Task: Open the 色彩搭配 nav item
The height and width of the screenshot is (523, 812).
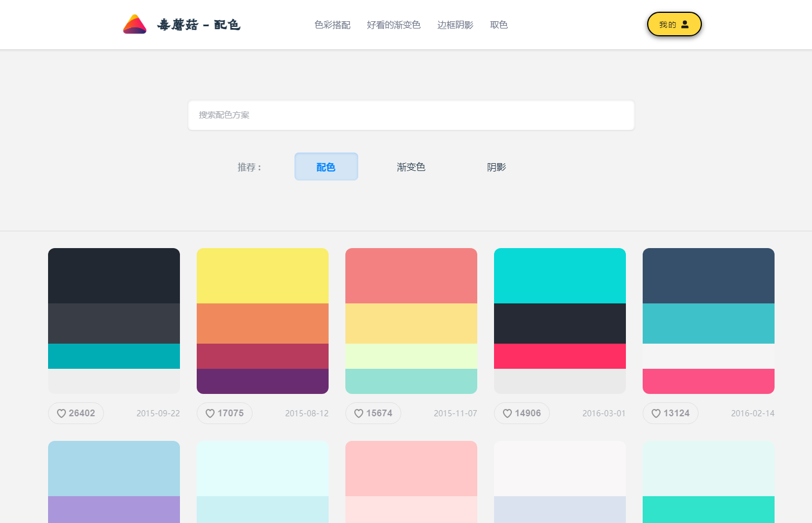Action: tap(333, 25)
